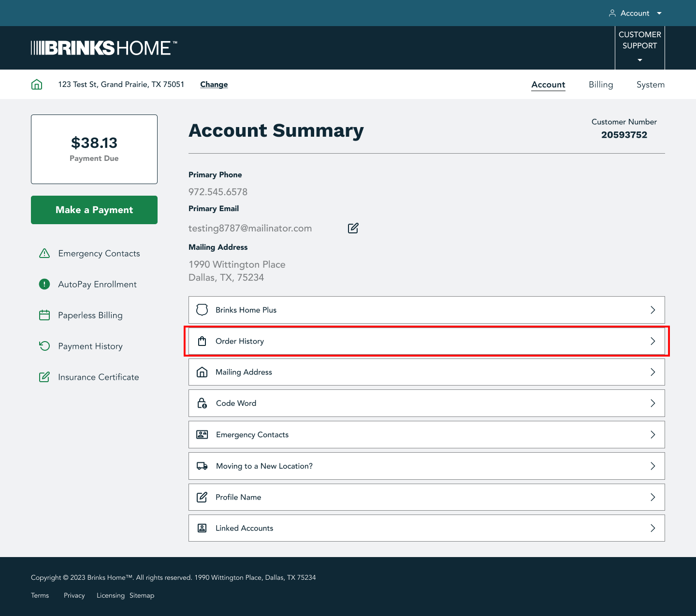Click the refresh-clock icon for Payment History

click(x=44, y=346)
